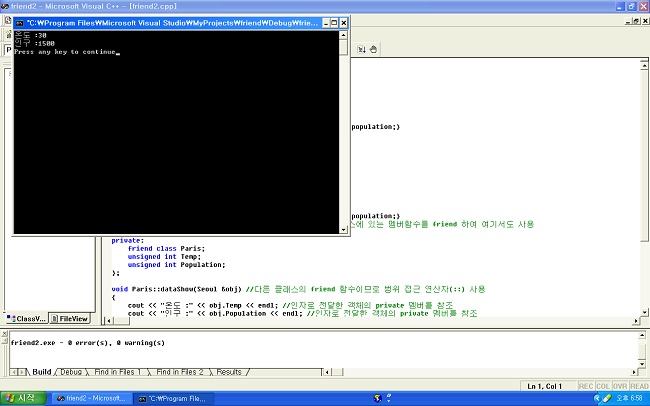This screenshot has height=406, width=650.
Task: Switch to the FileView tab
Action: coord(72,319)
